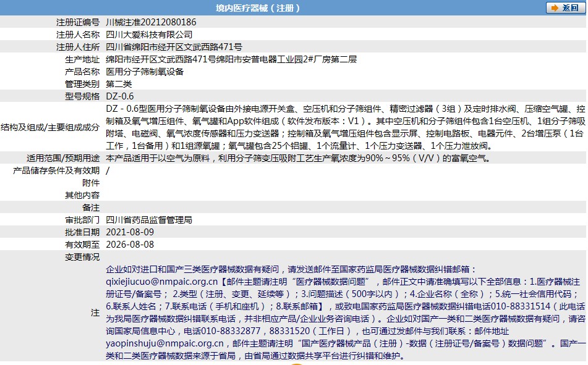
Task: Select product name 医用分子筛制氧设备
Action: coord(145,72)
